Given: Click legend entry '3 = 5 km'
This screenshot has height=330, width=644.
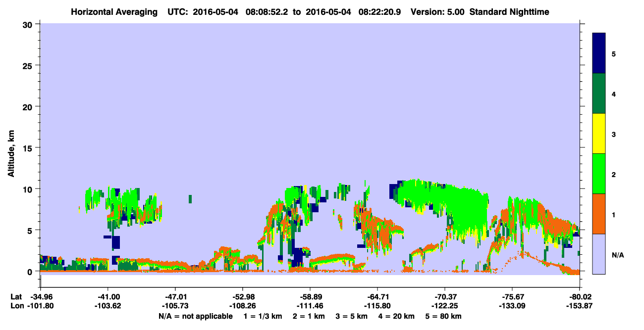Looking at the screenshot, I should tap(353, 316).
